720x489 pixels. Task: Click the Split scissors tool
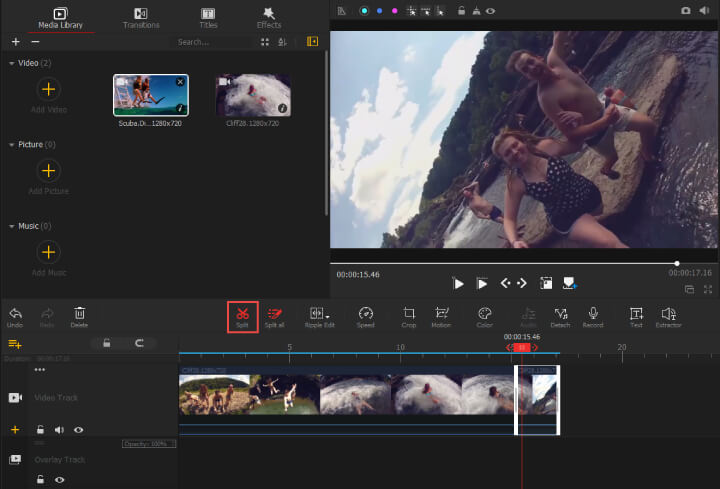pyautogui.click(x=242, y=315)
